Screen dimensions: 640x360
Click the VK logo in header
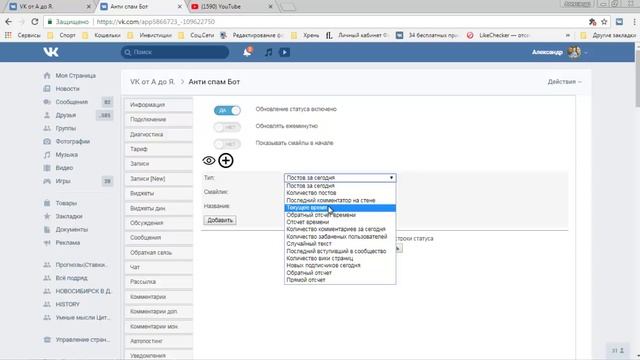coord(51,52)
